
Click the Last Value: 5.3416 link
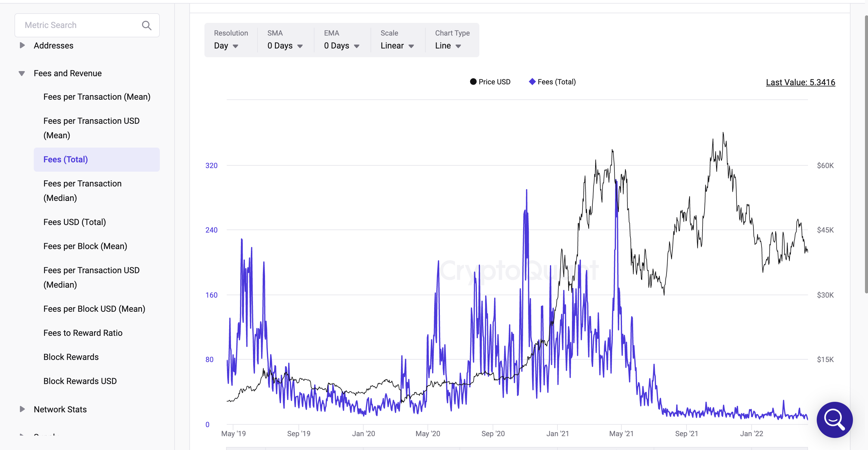(800, 83)
